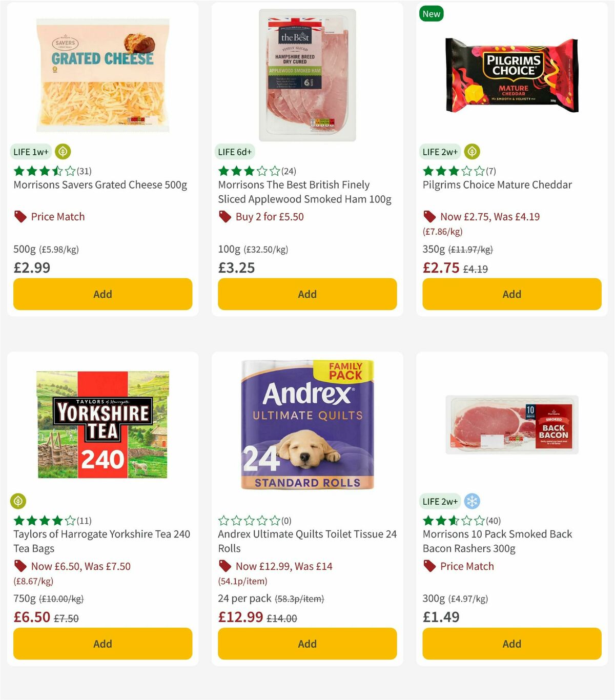Click the LIFE 6d+ badge on Applewood ham
The image size is (615, 700).
tap(235, 152)
